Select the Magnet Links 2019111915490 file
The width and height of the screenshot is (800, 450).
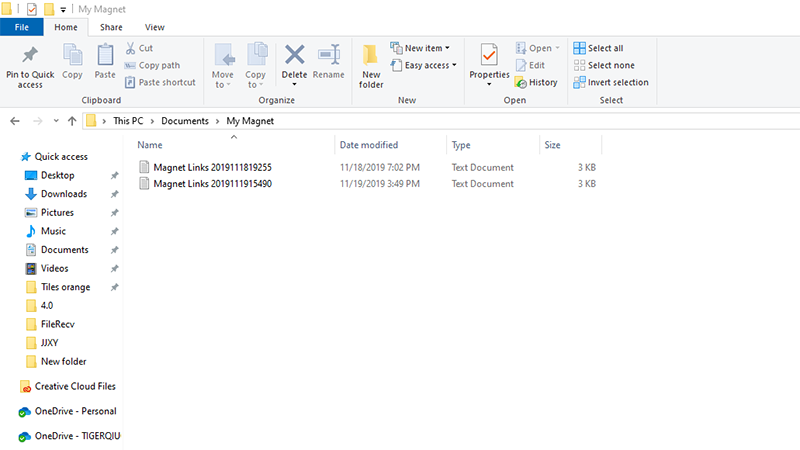point(212,184)
